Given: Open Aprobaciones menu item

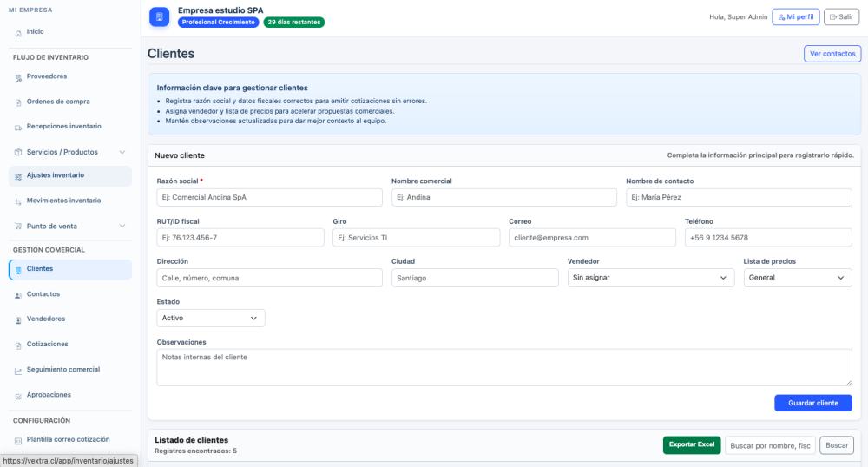Looking at the screenshot, I should click(49, 395).
